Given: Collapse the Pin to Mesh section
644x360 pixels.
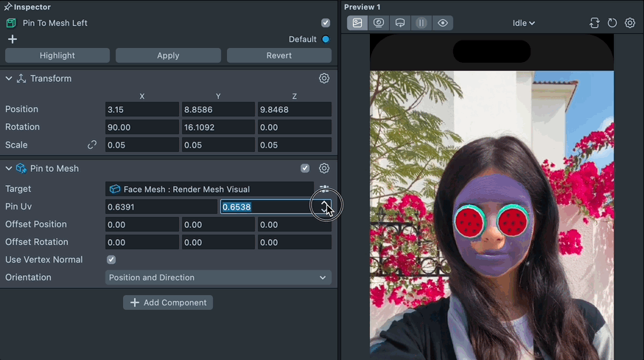Looking at the screenshot, I should click(x=9, y=168).
